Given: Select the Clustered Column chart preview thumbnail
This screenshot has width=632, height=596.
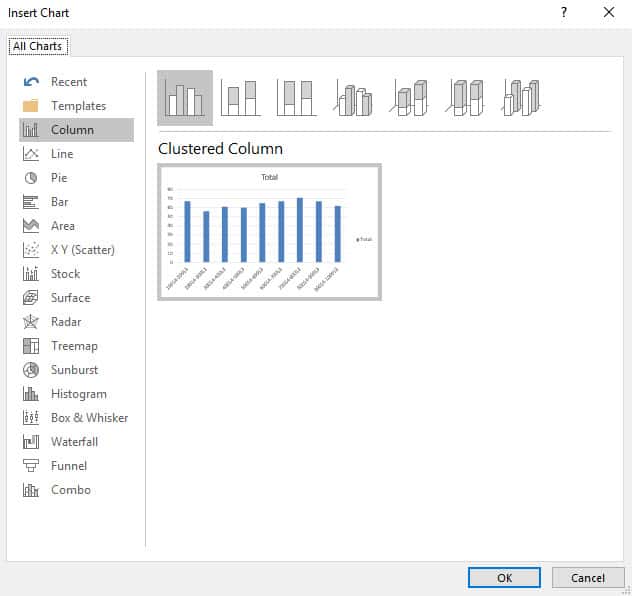Looking at the screenshot, I should pyautogui.click(x=269, y=232).
